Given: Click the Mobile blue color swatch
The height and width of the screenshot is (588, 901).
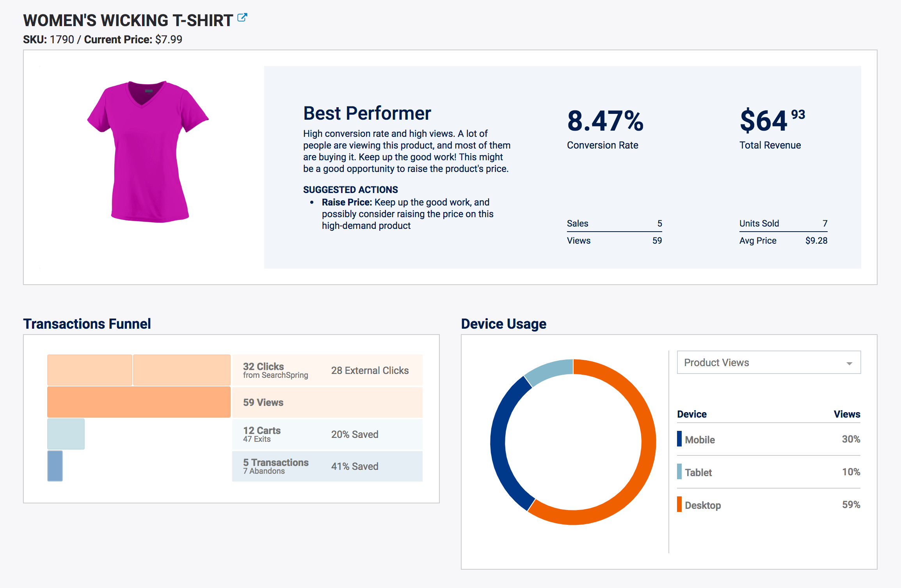Looking at the screenshot, I should pos(679,439).
